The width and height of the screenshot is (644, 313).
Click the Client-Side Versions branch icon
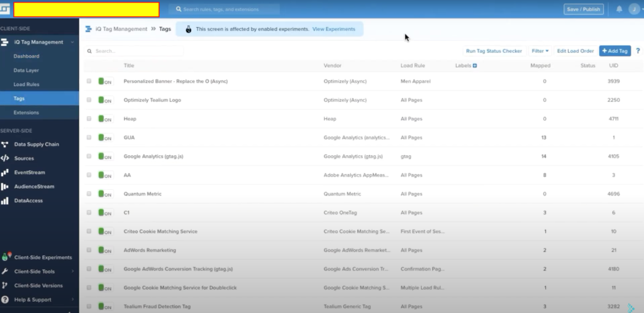point(4,285)
